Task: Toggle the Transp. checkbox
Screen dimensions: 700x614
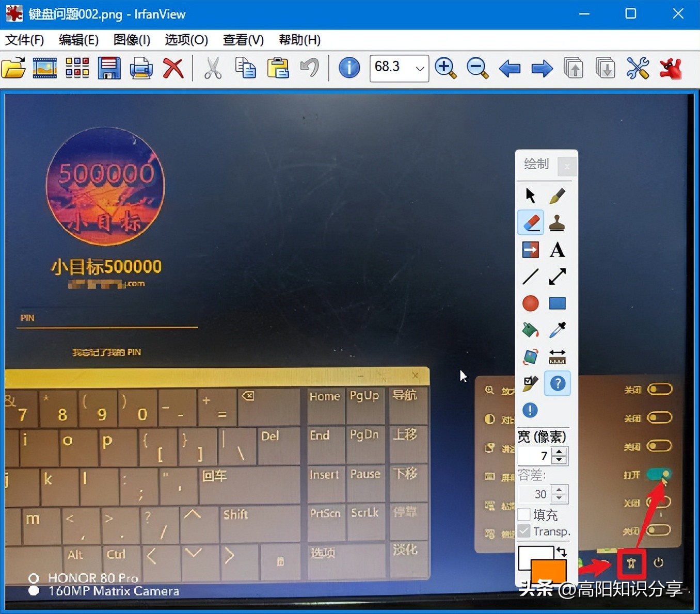Action: click(524, 531)
